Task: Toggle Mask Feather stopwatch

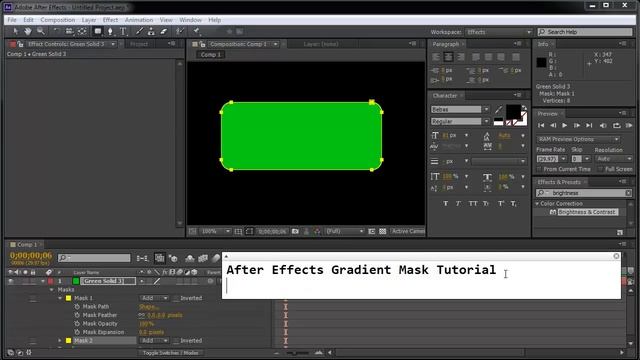Action: pyautogui.click(x=77, y=315)
